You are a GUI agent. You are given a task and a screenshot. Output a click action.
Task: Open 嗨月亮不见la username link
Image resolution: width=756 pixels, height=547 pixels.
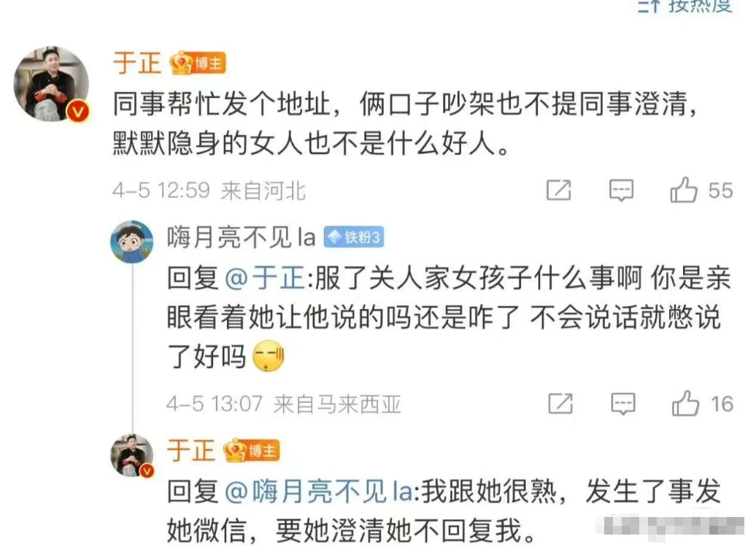241,237
